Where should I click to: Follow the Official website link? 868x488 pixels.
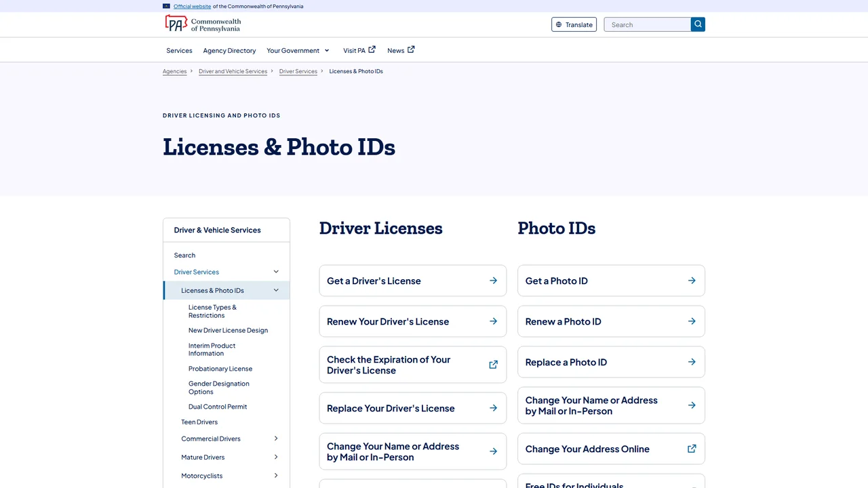[192, 6]
